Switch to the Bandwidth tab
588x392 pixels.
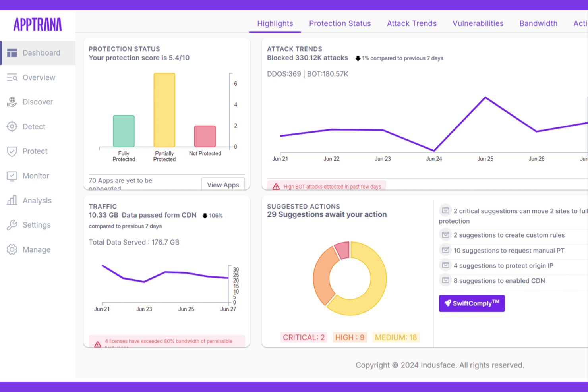coord(538,23)
